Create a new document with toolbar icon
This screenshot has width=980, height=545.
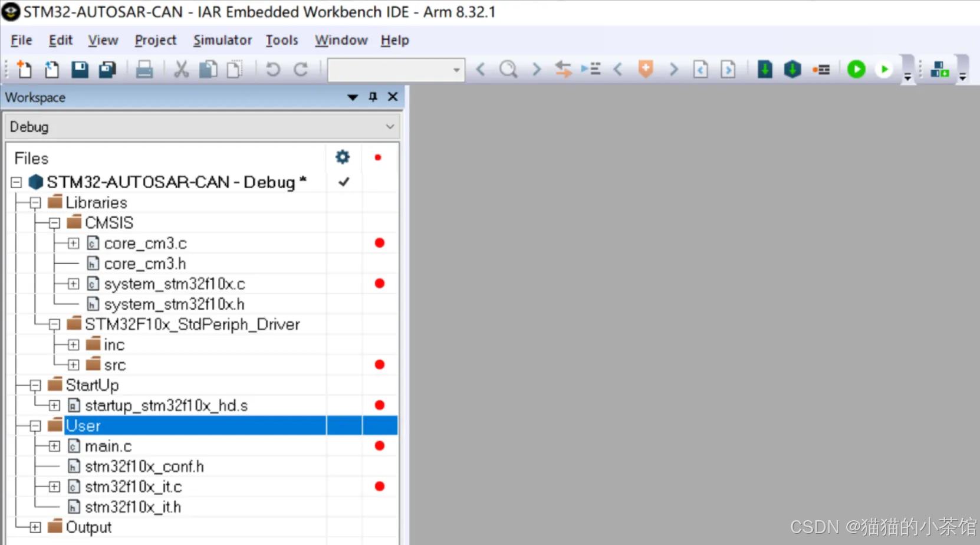(24, 70)
